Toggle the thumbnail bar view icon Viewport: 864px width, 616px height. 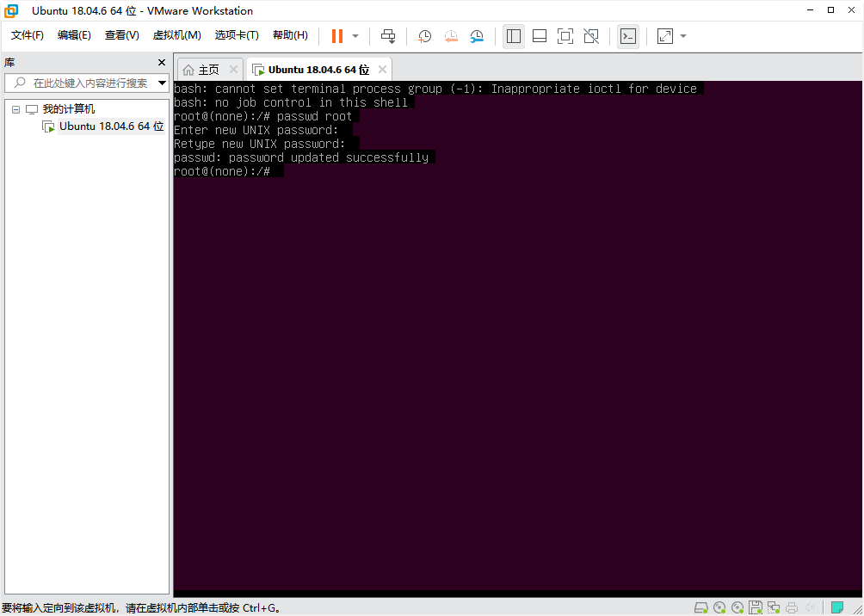tap(540, 36)
